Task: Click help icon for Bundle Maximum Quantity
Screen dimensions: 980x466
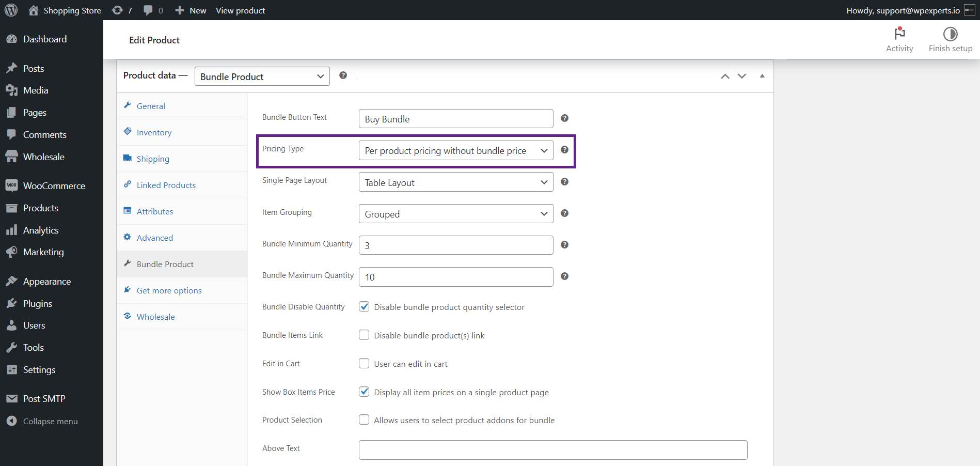Action: [564, 276]
